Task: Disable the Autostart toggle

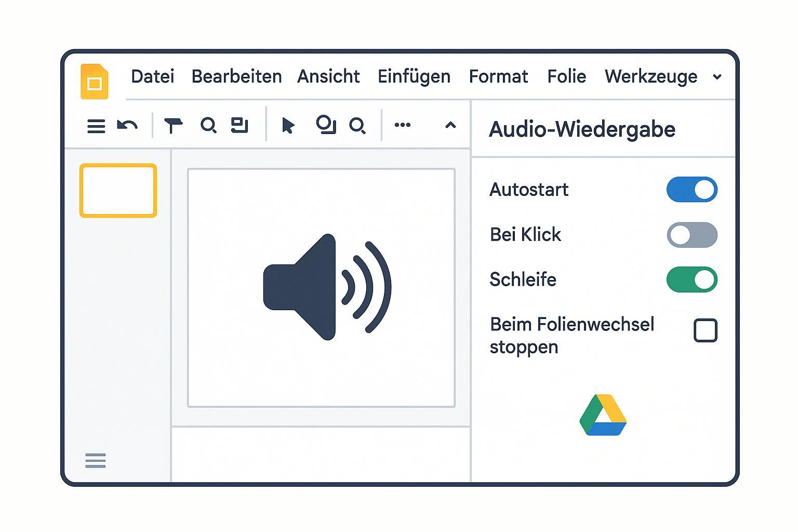Action: tap(691, 190)
